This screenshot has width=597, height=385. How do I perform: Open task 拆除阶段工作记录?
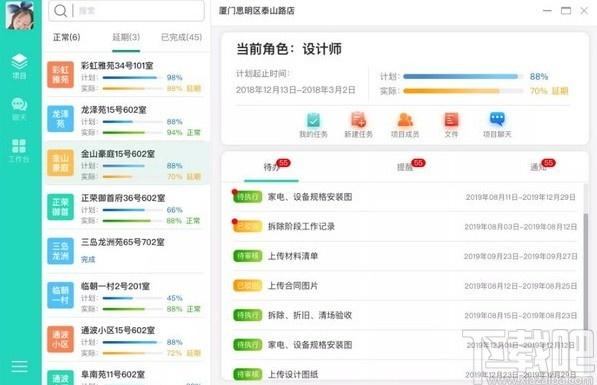pos(301,227)
